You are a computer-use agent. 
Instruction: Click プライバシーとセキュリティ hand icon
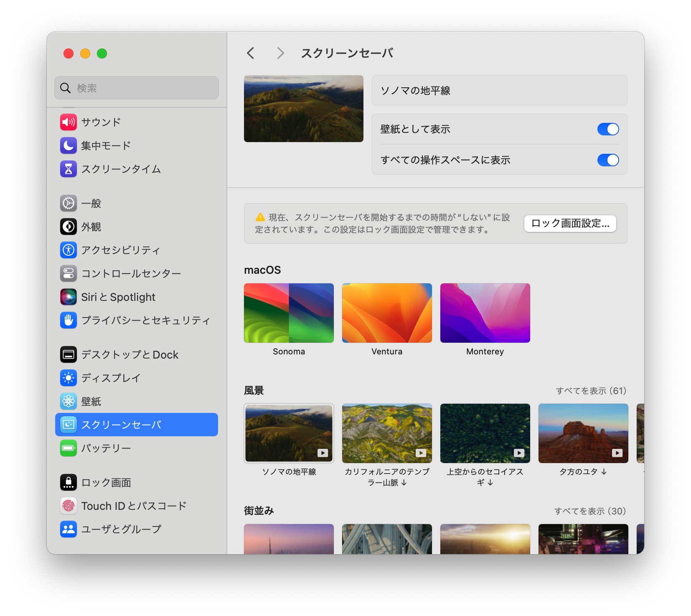pos(69,320)
